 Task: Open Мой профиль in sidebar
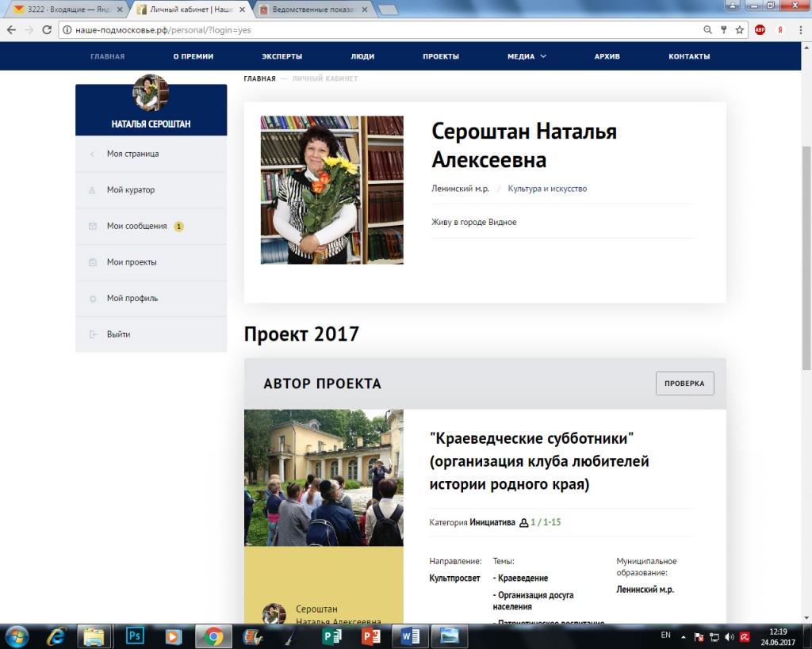pos(151,299)
